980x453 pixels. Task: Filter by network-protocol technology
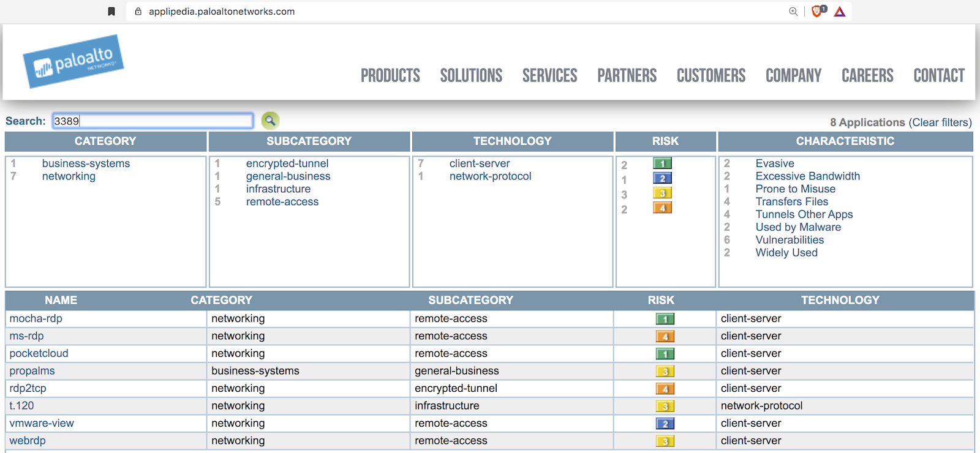490,176
